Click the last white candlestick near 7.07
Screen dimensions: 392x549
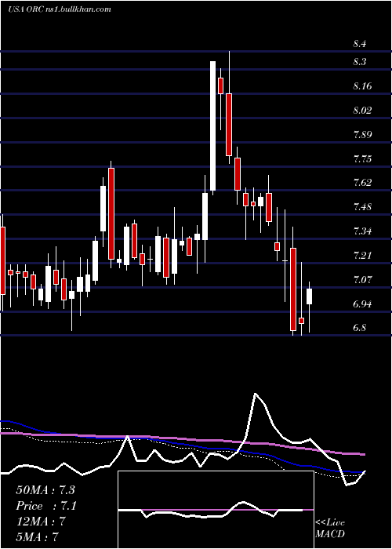[x=310, y=296]
